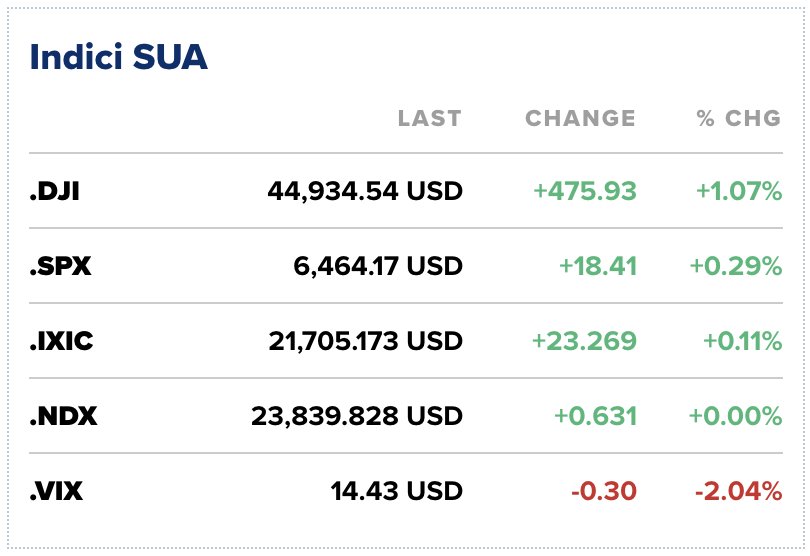Viewport: 810px width, 556px height.
Task: Select the 44,934.54 USD Dow price
Action: click(365, 190)
